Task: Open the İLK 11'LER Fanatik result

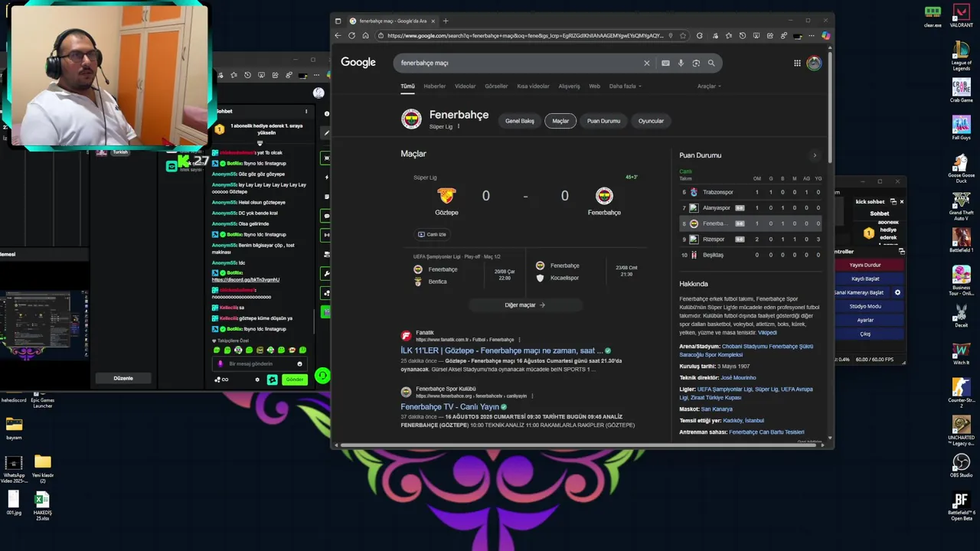Action: (501, 350)
